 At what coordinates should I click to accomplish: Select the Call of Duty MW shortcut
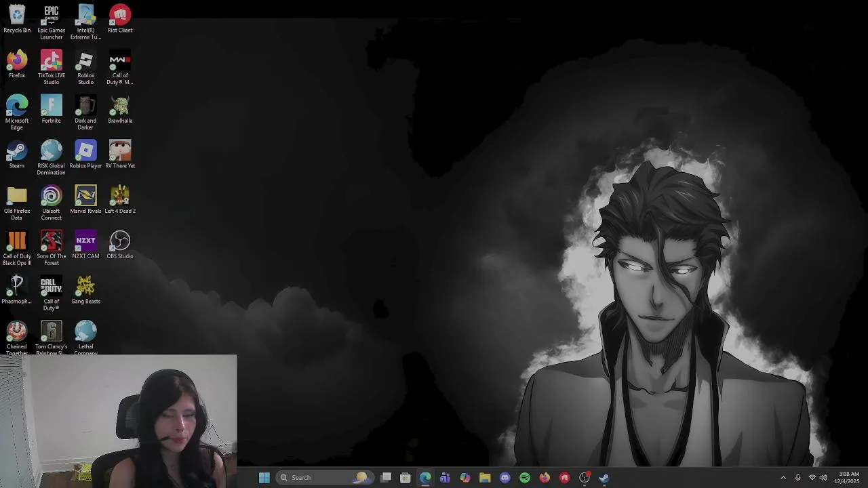(120, 68)
